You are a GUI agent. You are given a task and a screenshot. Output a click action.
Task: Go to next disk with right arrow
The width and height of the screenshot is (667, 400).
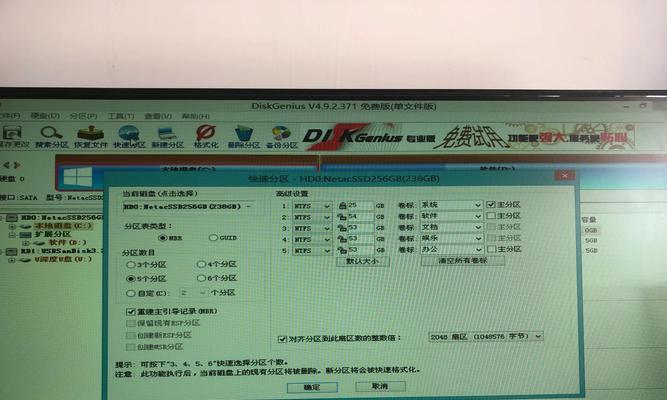point(17,164)
